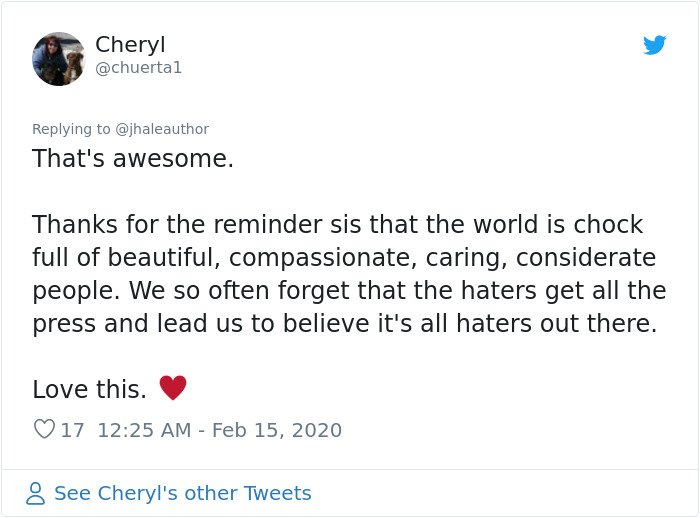Click the Feb 15, 2020 date text
Screen dimensions: 700x518
click(277, 430)
